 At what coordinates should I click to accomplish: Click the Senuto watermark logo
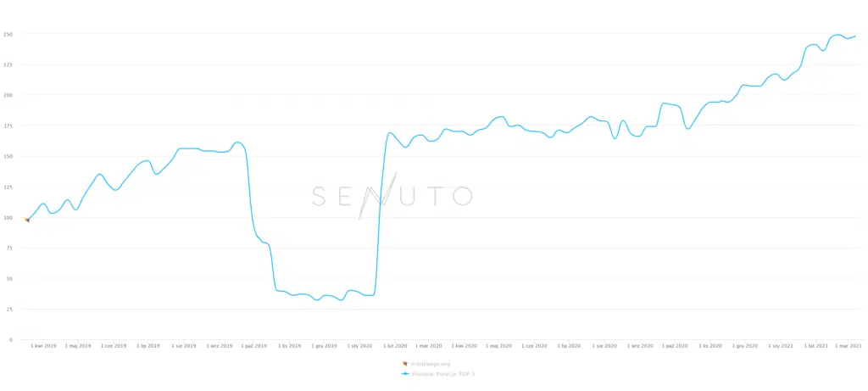tap(392, 196)
